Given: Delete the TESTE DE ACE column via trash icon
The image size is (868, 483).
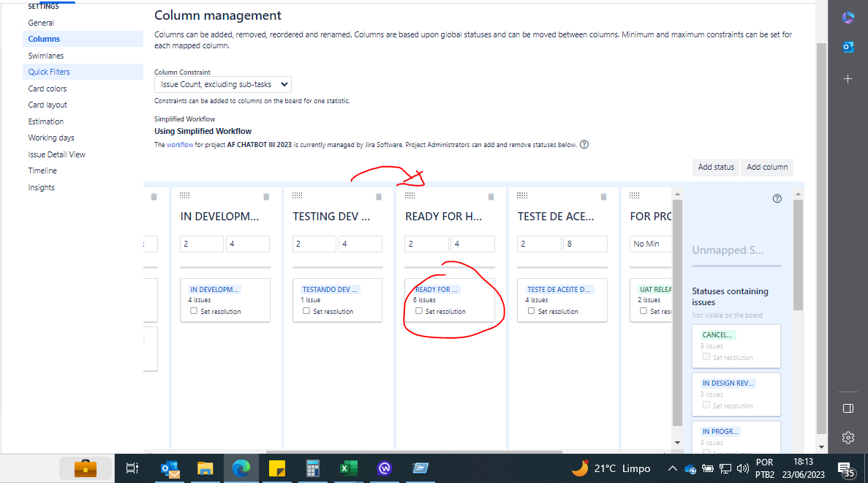Looking at the screenshot, I should 603,195.
